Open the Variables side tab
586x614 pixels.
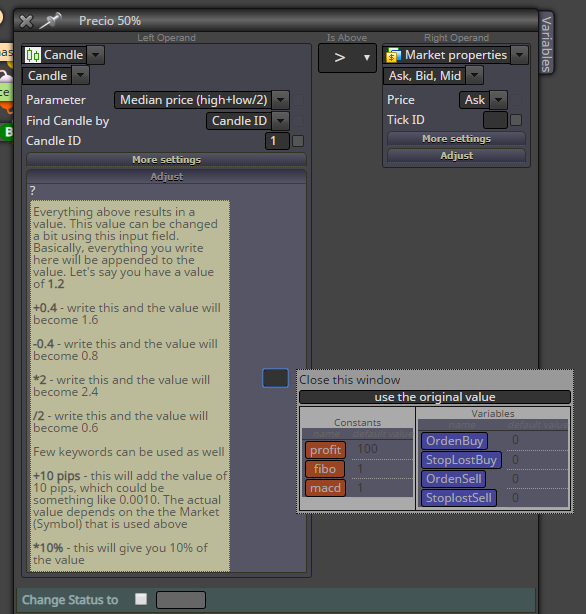point(546,43)
